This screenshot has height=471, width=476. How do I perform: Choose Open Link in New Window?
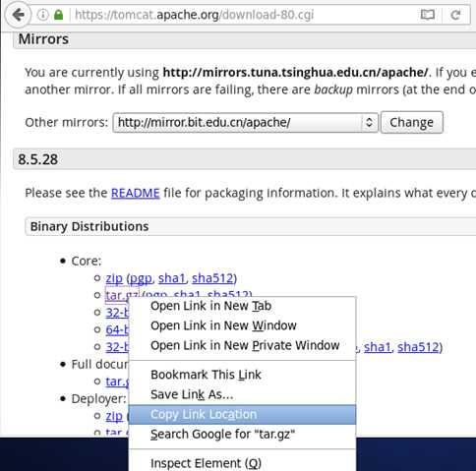pos(242,325)
